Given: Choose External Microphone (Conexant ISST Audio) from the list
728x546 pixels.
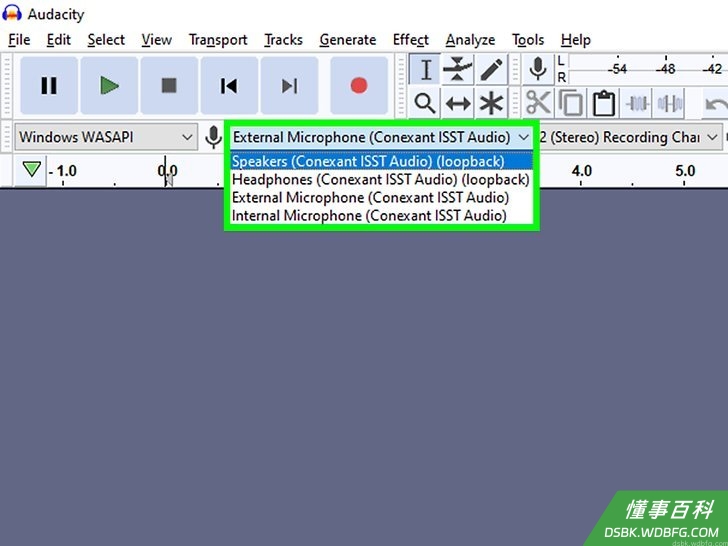Looking at the screenshot, I should tap(381, 198).
